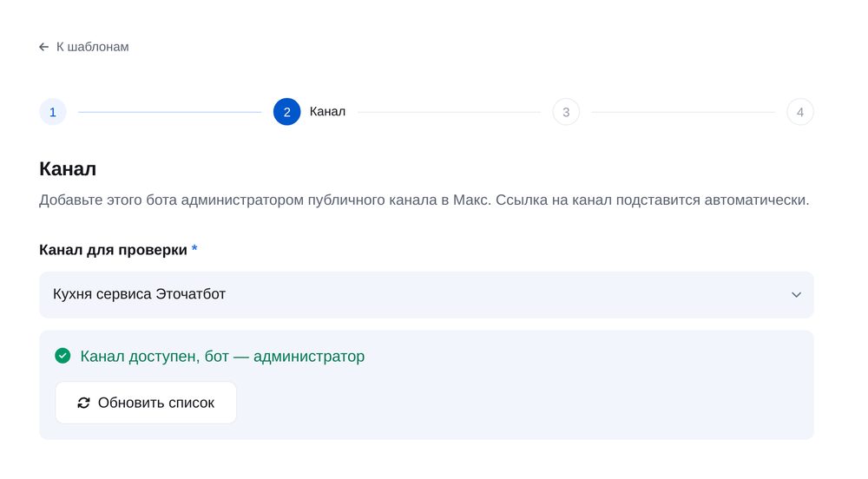This screenshot has width=868, height=479.
Task: Click the 'Канал' page heading
Action: point(68,168)
